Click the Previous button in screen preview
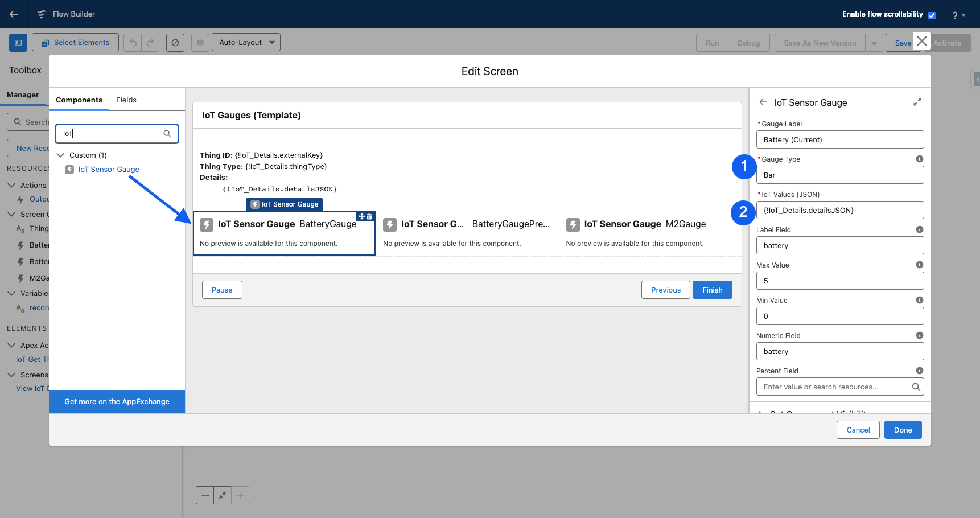The width and height of the screenshot is (980, 518). tap(666, 290)
